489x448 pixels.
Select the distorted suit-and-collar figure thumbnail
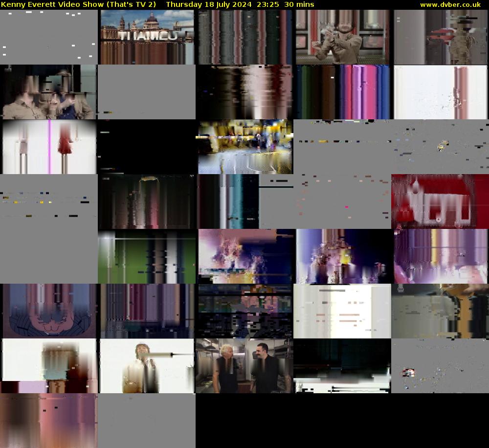point(48,311)
